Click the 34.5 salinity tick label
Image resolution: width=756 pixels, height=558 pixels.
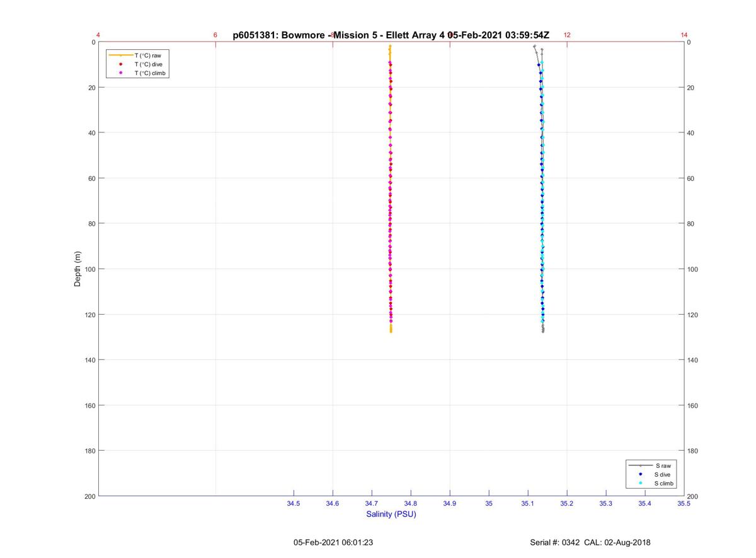(294, 503)
